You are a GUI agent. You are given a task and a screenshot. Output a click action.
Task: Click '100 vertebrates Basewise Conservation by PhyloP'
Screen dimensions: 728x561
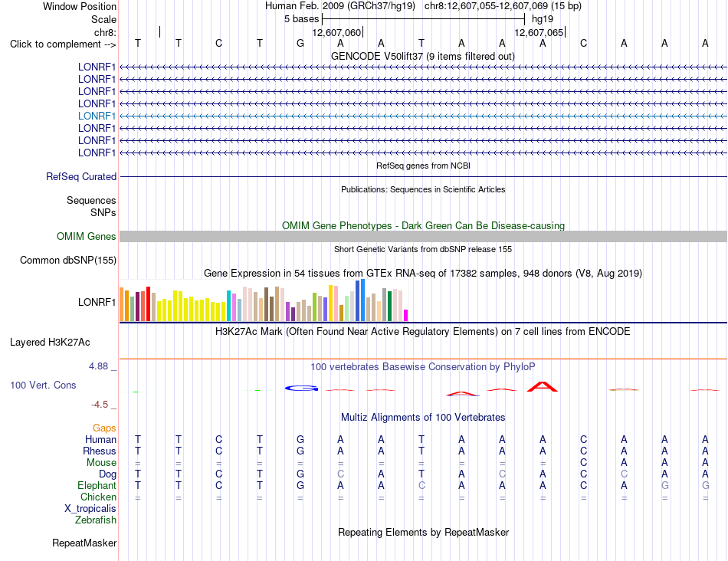(423, 367)
